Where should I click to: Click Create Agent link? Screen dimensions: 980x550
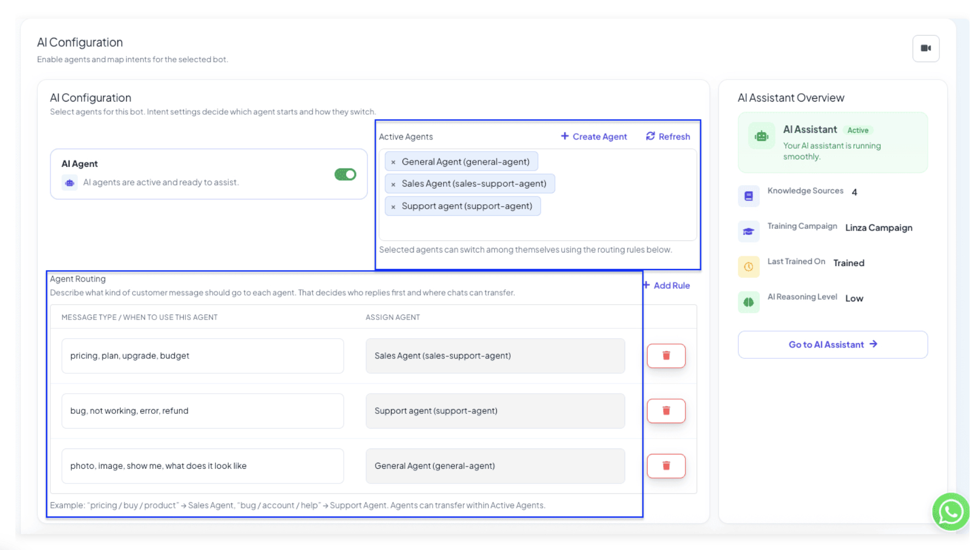[594, 136]
